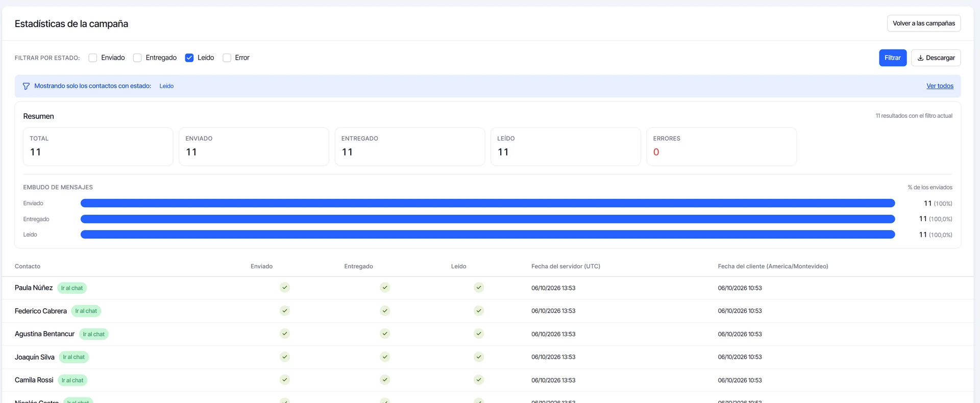Open the Ver todos link

click(940, 86)
